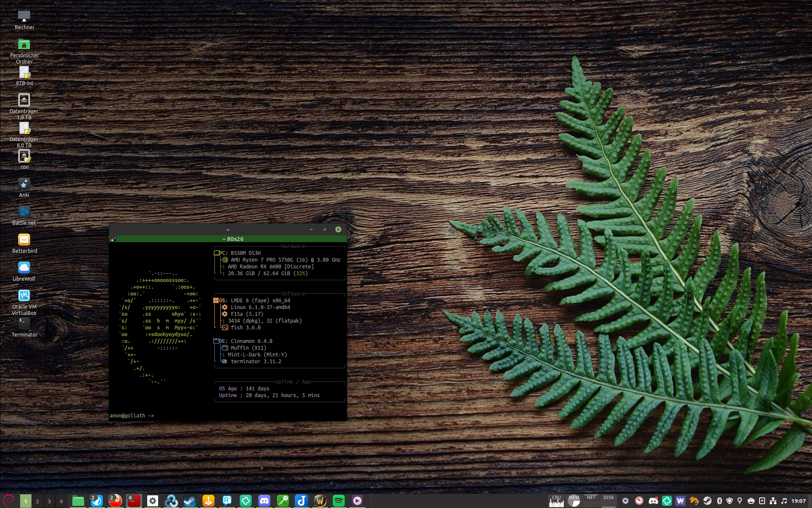
Task: Select the LibreWolf desktop icon
Action: coord(24,272)
